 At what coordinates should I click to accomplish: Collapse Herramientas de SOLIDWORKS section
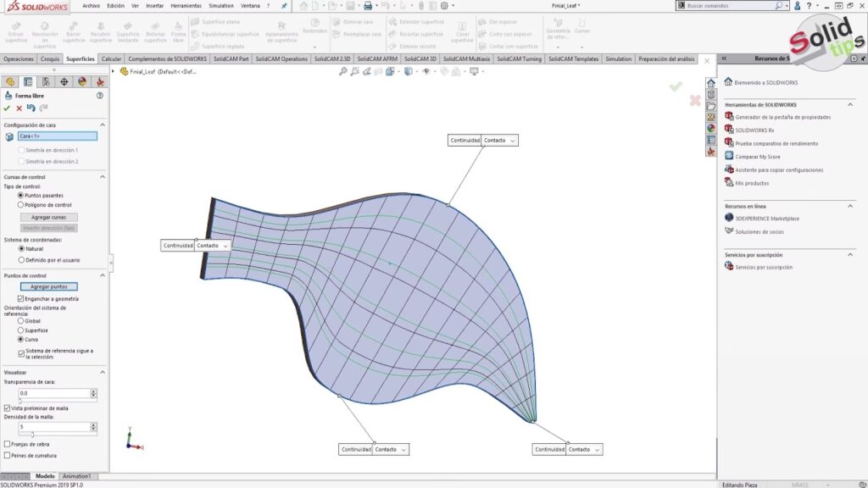[851, 104]
